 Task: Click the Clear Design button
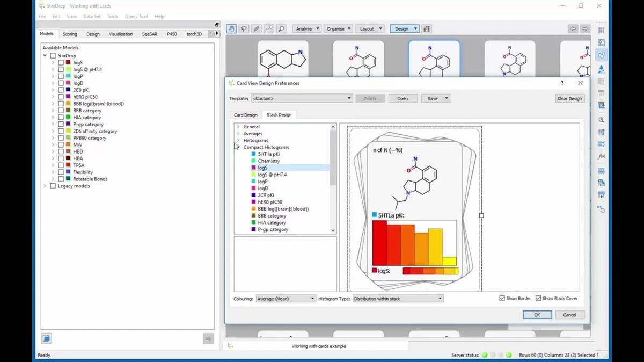pyautogui.click(x=569, y=98)
